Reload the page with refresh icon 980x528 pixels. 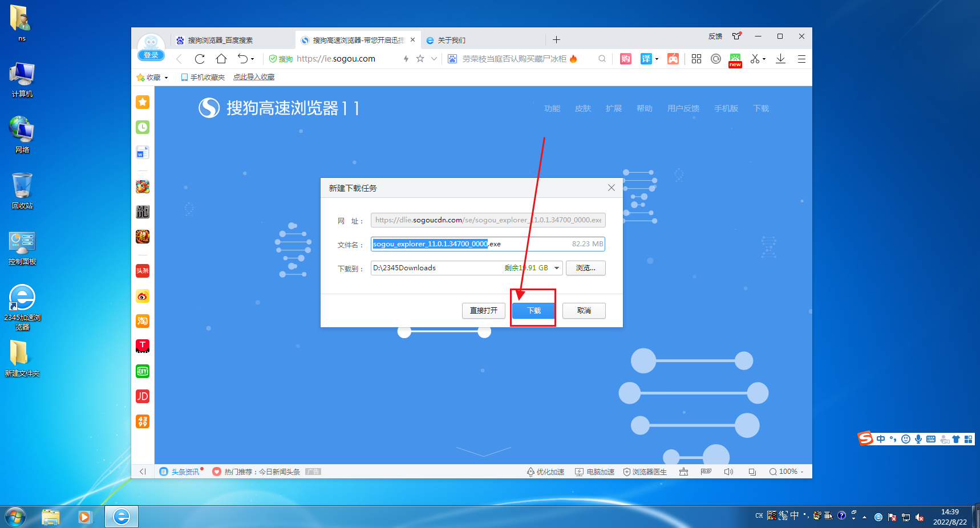[x=200, y=59]
